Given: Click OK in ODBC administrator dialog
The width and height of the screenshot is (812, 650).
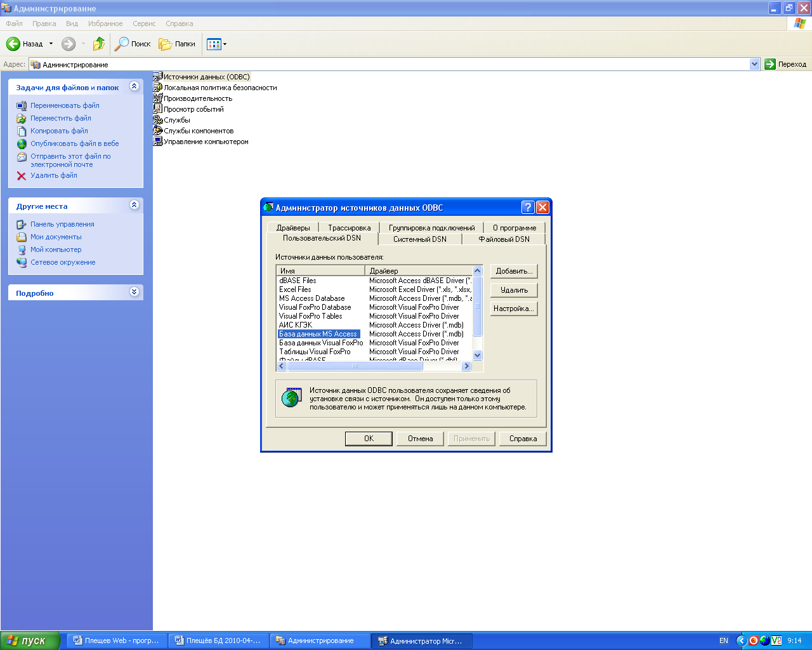Looking at the screenshot, I should [369, 439].
